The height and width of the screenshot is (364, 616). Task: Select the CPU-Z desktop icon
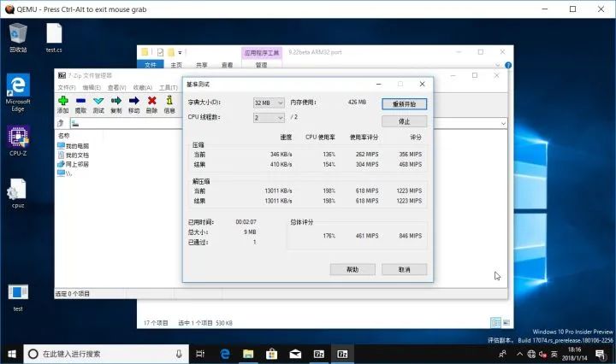click(18, 141)
